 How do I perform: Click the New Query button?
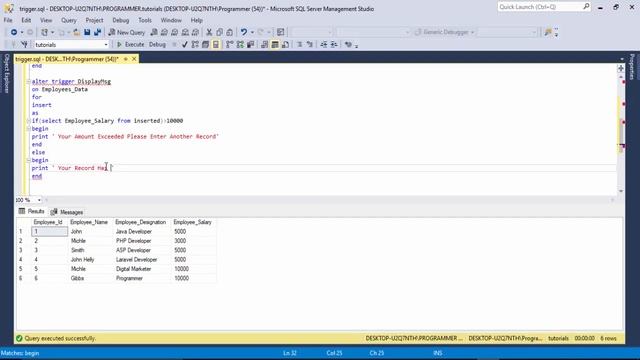(127, 32)
